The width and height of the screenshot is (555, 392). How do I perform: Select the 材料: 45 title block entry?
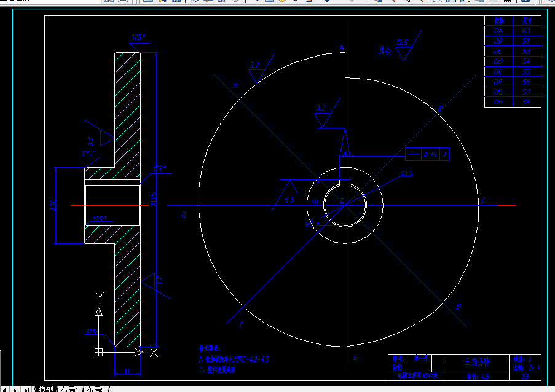coord(478,377)
